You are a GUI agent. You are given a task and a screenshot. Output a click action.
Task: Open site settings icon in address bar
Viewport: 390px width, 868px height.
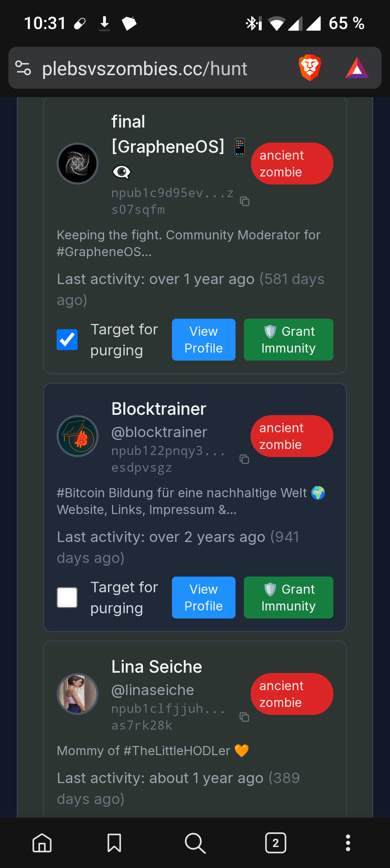tap(23, 68)
